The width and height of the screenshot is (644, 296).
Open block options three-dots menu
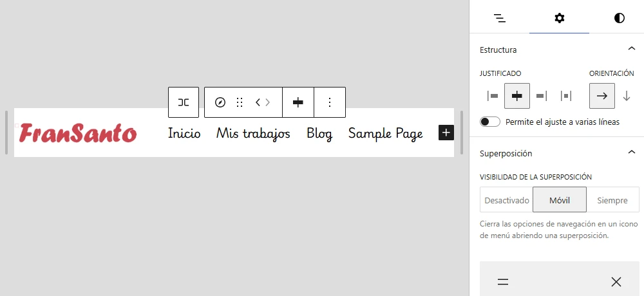tap(330, 102)
